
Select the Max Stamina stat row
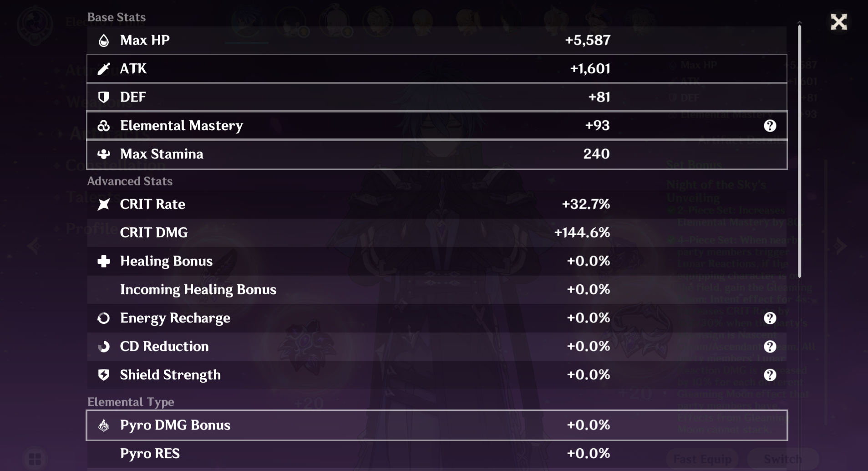(x=437, y=154)
